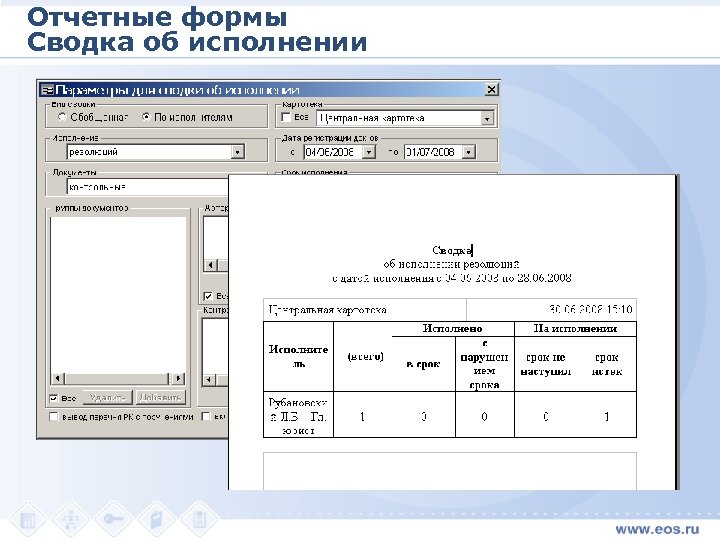The image size is (720, 540).
Task: Click the резолюций text field
Action: [x=149, y=152]
